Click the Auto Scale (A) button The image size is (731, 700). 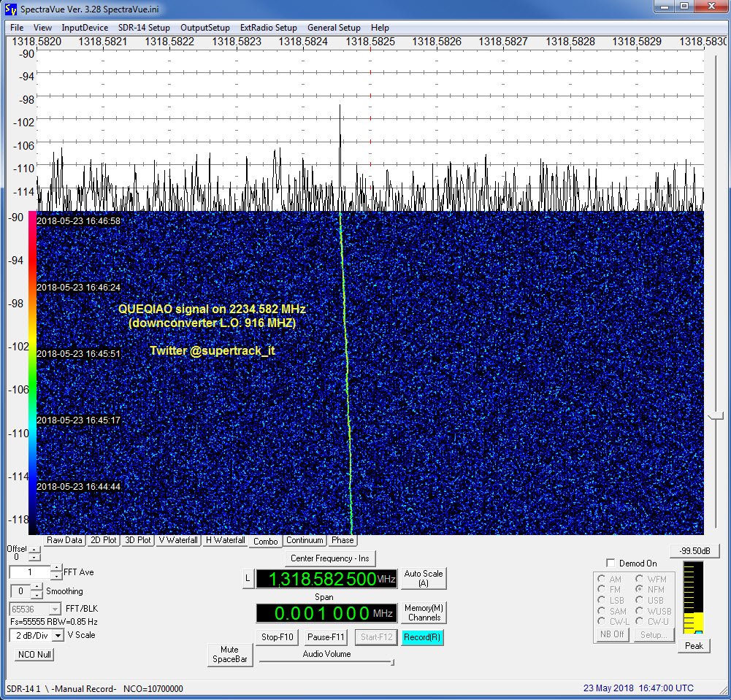coord(424,578)
